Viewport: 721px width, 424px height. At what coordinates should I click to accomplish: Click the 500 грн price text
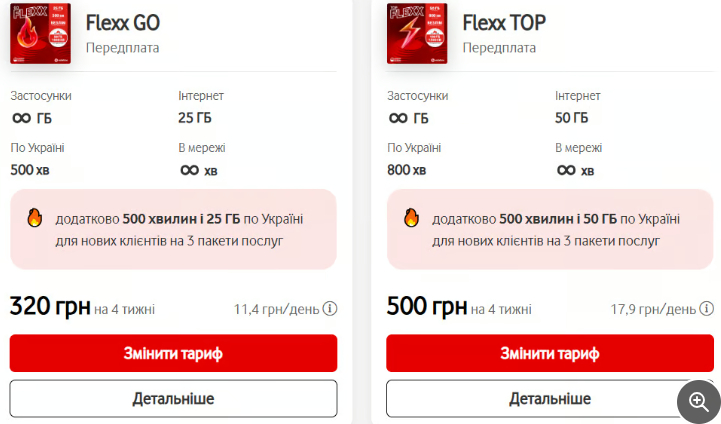click(x=426, y=306)
